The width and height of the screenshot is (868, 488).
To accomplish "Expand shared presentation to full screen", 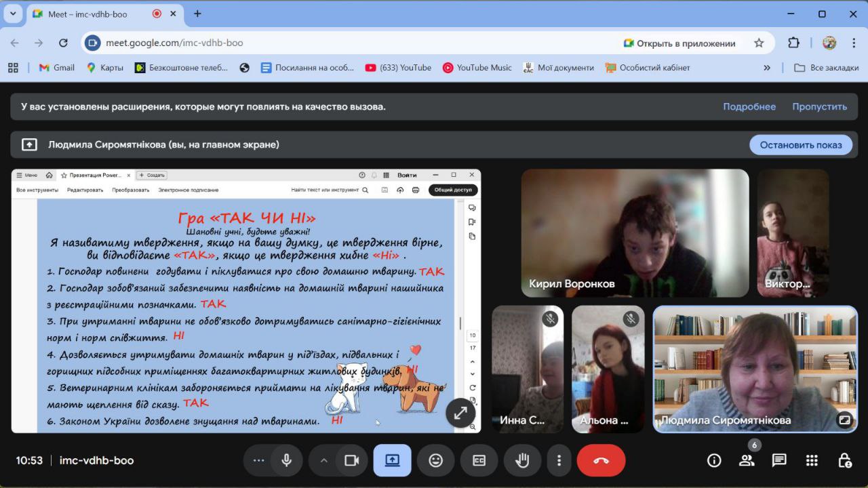I will click(x=460, y=413).
